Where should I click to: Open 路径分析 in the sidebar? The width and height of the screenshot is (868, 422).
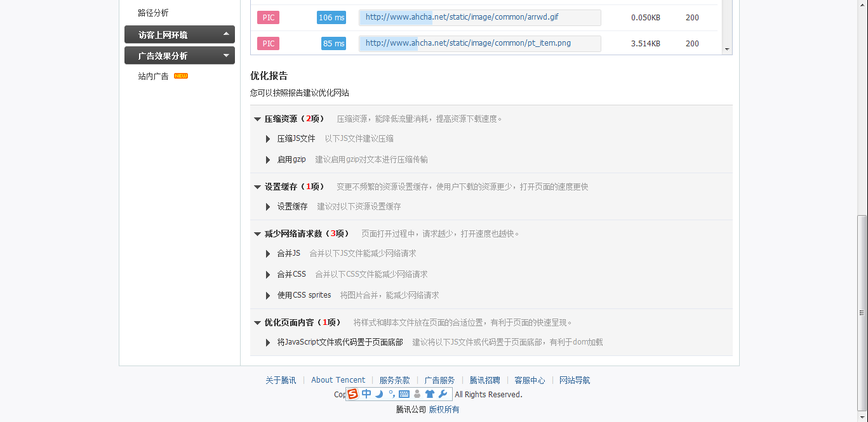pyautogui.click(x=153, y=13)
